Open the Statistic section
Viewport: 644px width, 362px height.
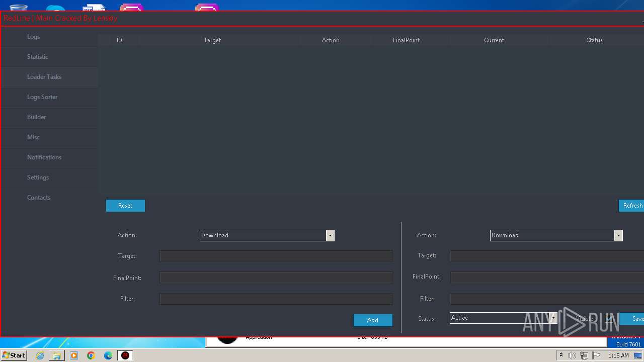pos(49,57)
